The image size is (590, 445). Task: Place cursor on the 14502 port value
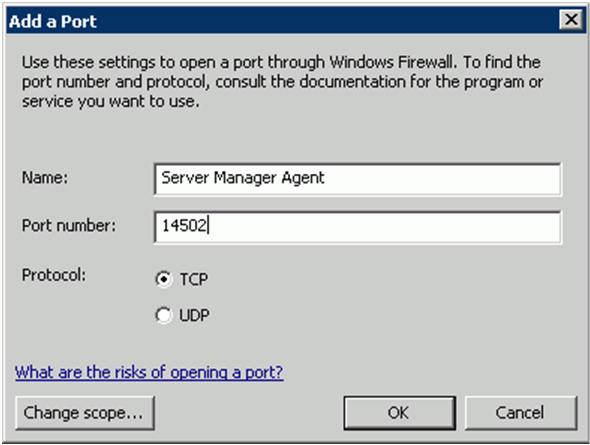click(x=184, y=226)
